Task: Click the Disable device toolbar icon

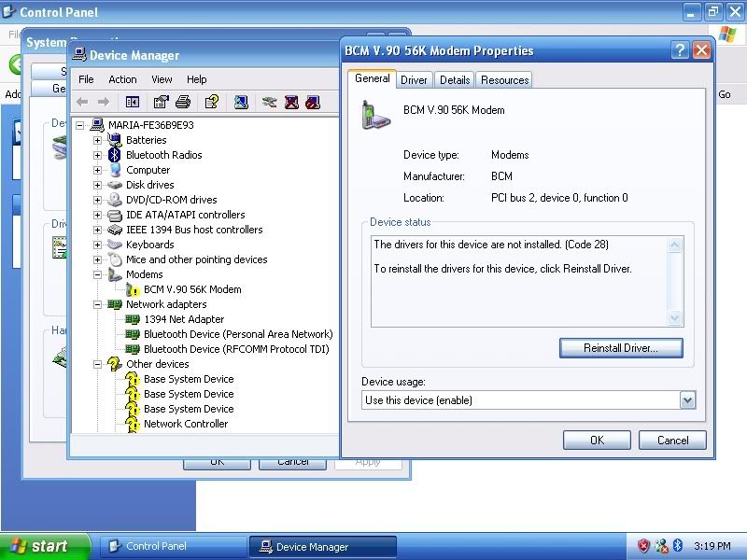Action: (x=313, y=103)
